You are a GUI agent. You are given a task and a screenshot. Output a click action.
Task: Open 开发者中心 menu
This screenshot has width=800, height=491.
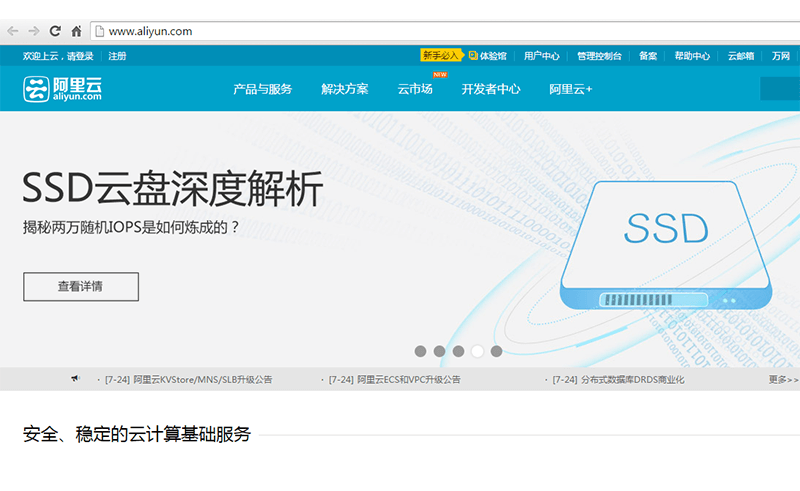[491, 89]
